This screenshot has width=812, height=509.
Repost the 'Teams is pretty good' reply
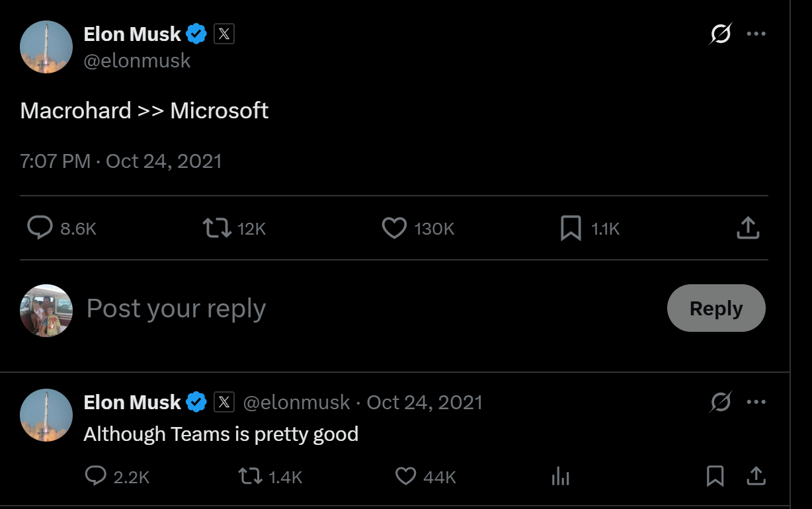(251, 476)
